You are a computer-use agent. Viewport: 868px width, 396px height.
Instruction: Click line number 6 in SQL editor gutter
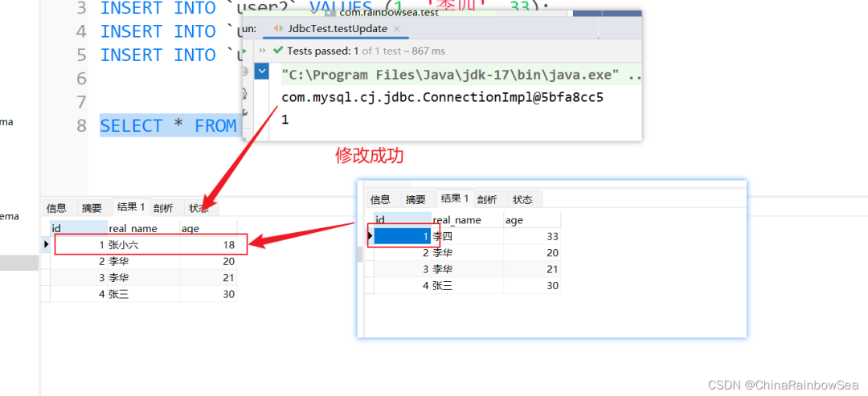pyautogui.click(x=81, y=79)
